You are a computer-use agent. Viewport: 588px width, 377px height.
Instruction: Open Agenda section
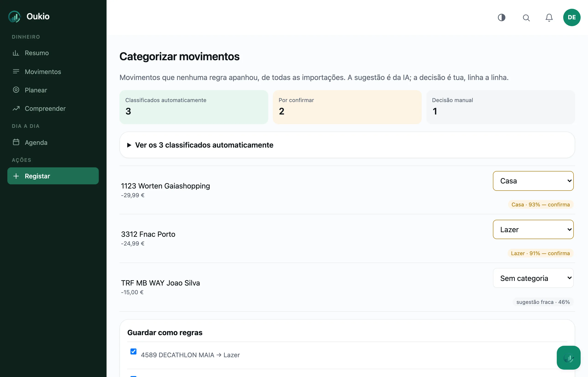pyautogui.click(x=53, y=142)
